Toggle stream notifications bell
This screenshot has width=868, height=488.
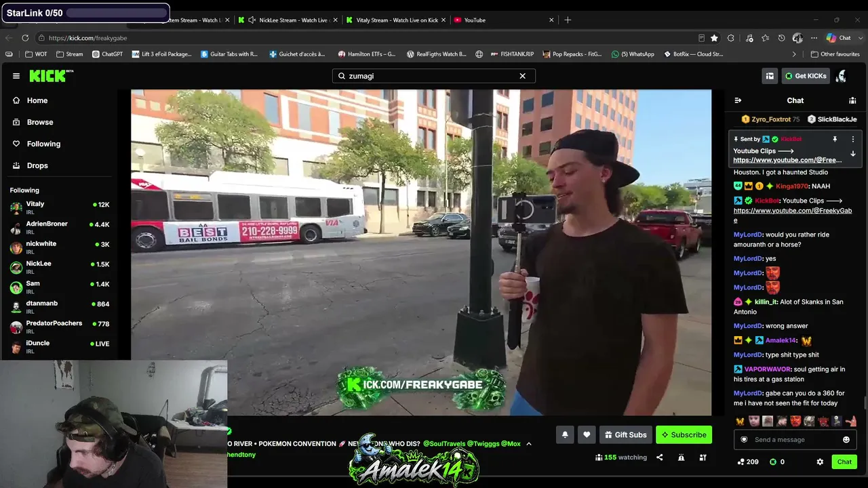pos(565,434)
